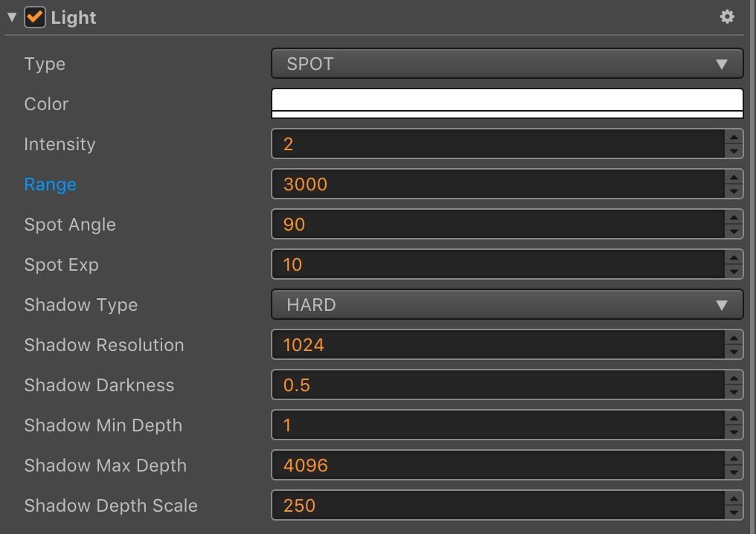Click the Shadow Depth Scale value field
This screenshot has width=756, height=534.
click(x=498, y=505)
